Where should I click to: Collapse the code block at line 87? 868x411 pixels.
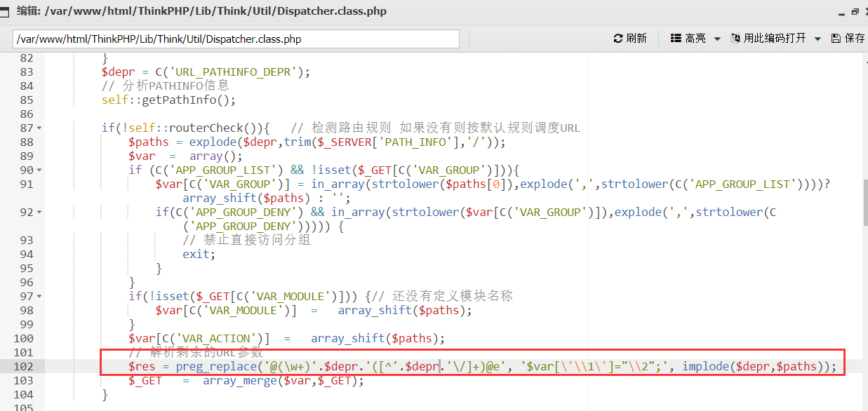coord(39,128)
